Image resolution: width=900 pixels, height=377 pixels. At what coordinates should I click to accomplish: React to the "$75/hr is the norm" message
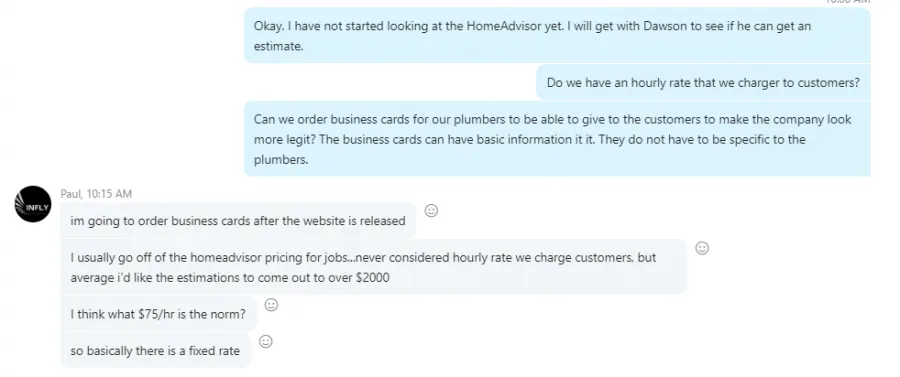click(271, 305)
